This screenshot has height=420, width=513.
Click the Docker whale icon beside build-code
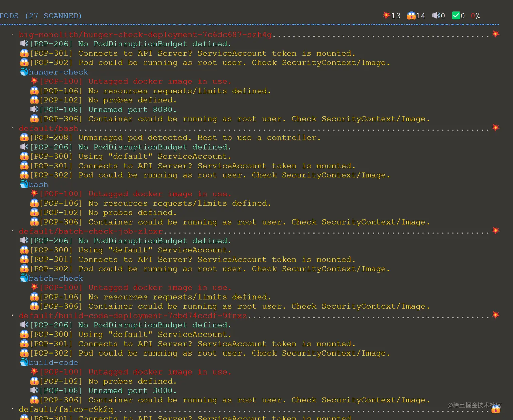pyautogui.click(x=24, y=362)
